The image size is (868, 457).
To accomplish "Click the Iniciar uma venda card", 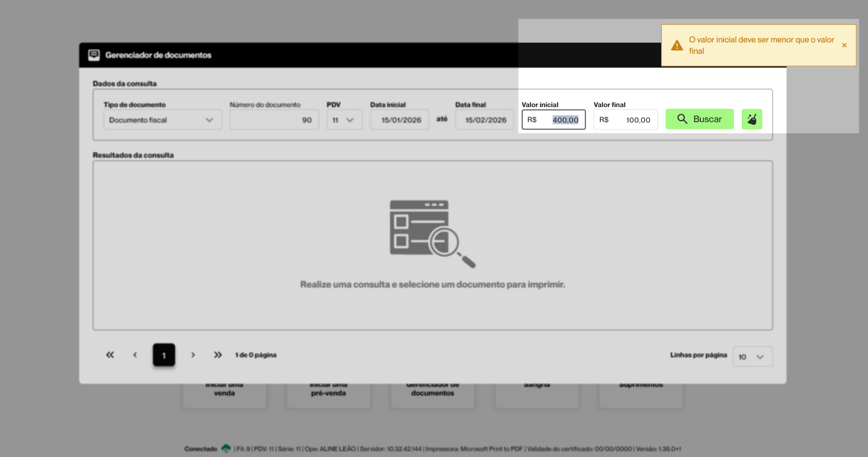I will [225, 395].
